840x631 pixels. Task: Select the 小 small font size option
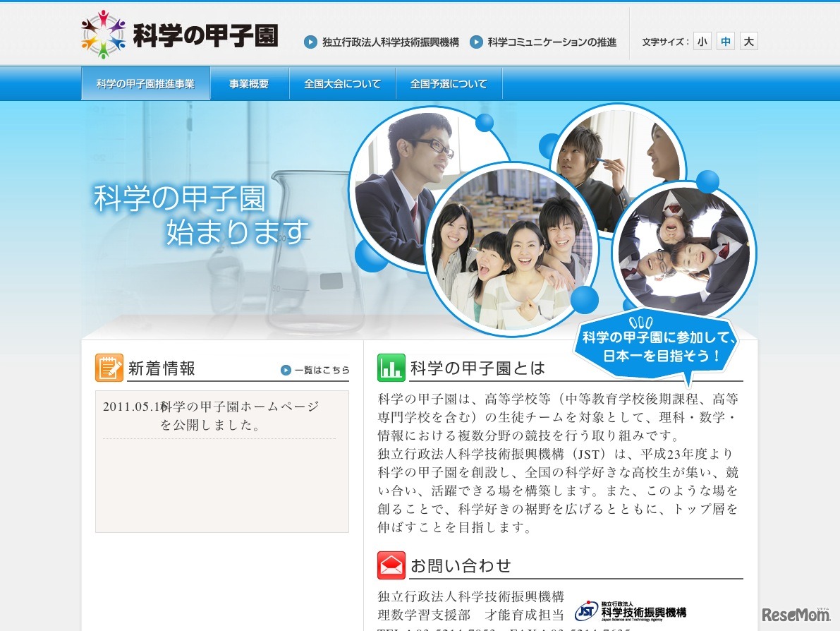(x=702, y=41)
